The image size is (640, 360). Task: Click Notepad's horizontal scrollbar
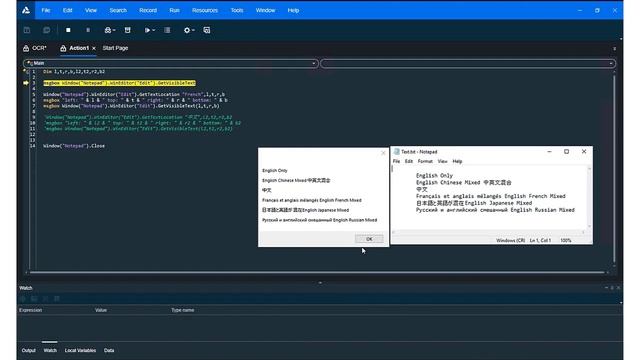click(488, 232)
